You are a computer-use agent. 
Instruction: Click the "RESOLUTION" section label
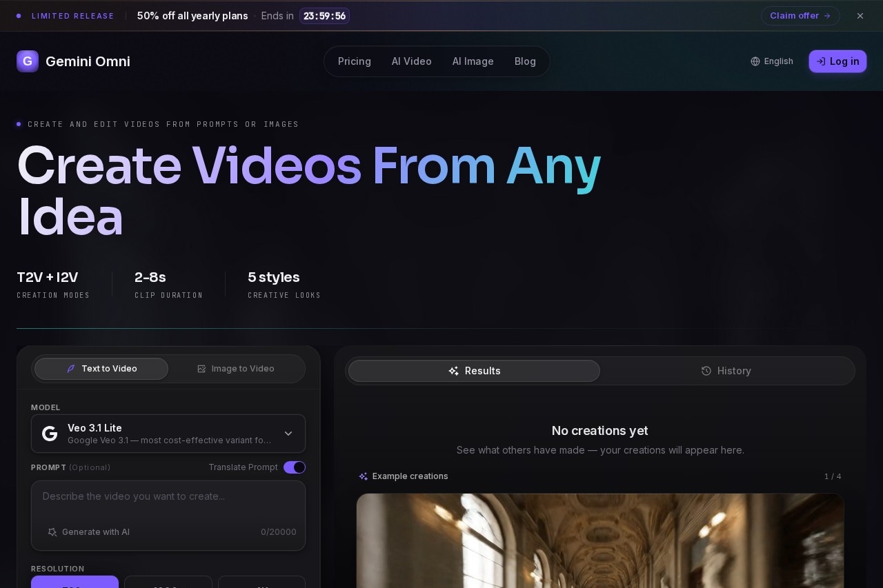point(58,569)
